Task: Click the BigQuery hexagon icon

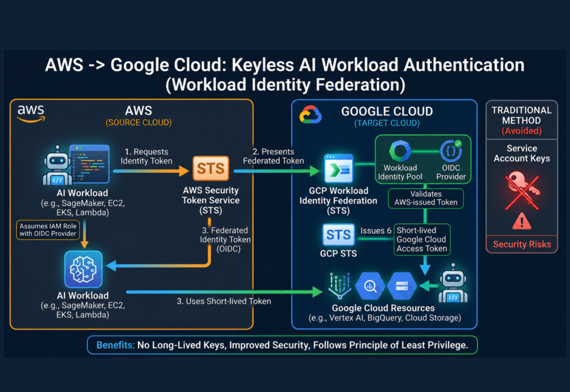Action: pos(370,286)
